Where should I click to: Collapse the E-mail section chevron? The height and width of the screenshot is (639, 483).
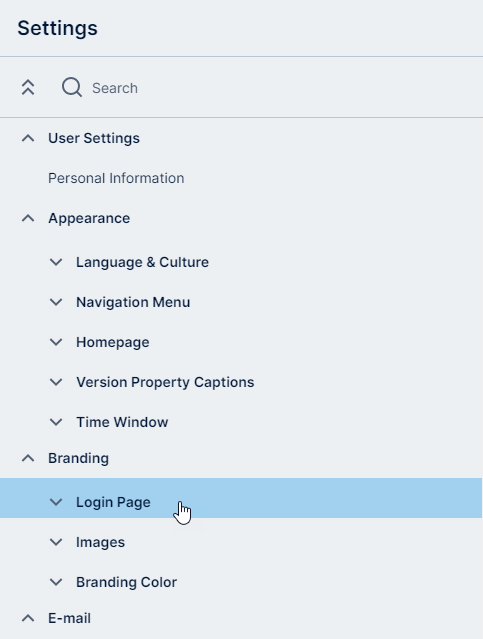pyautogui.click(x=28, y=618)
